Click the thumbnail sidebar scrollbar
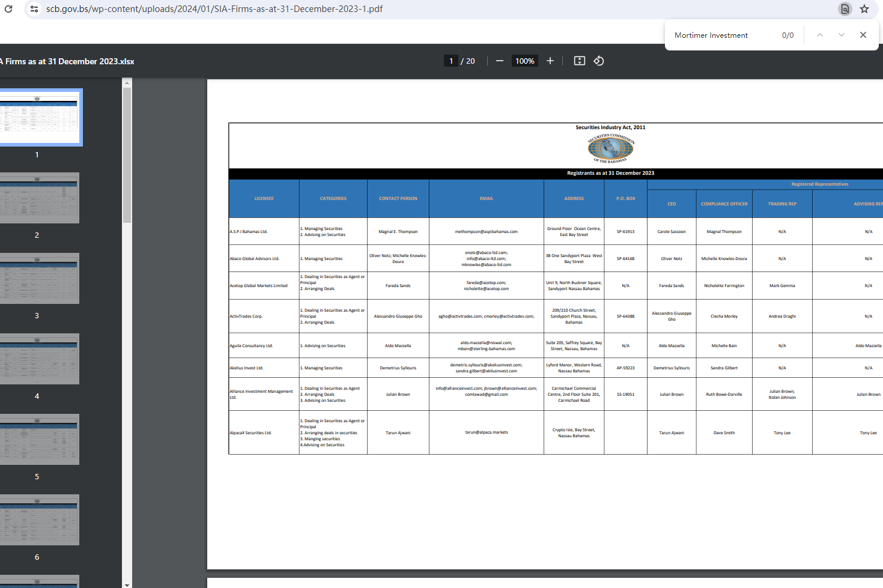Image resolution: width=883 pixels, height=588 pixels. click(127, 155)
